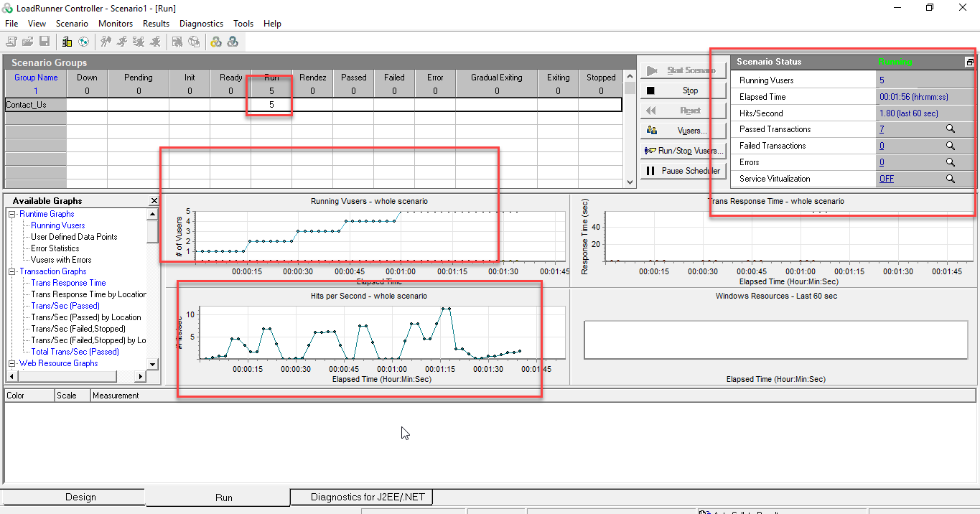Close the Available Graphs panel
The width and height of the screenshot is (980, 514).
tap(154, 200)
